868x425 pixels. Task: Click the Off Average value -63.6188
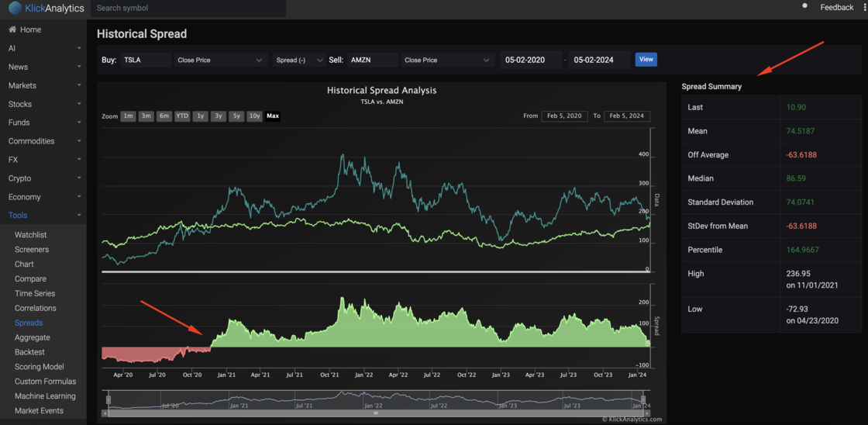coord(801,154)
